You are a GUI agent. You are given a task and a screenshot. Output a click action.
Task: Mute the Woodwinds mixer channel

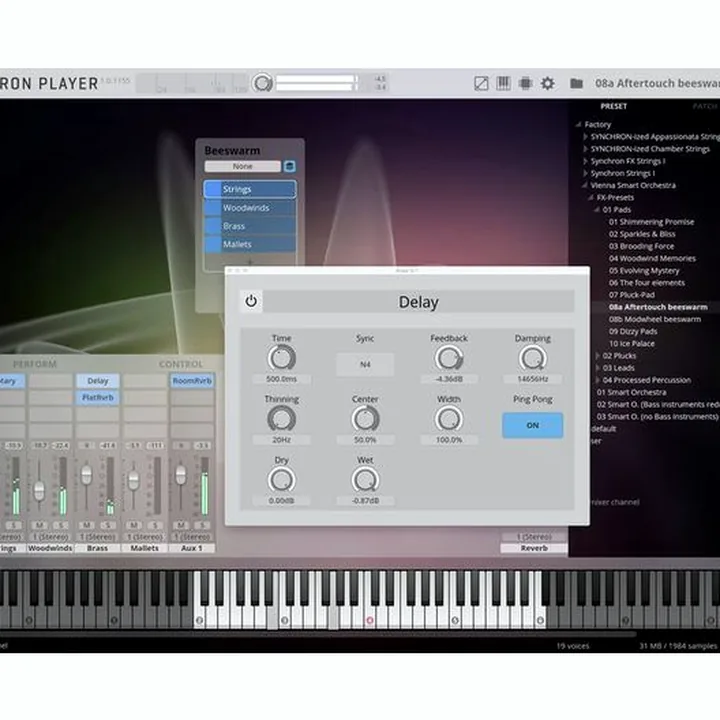tap(39, 525)
